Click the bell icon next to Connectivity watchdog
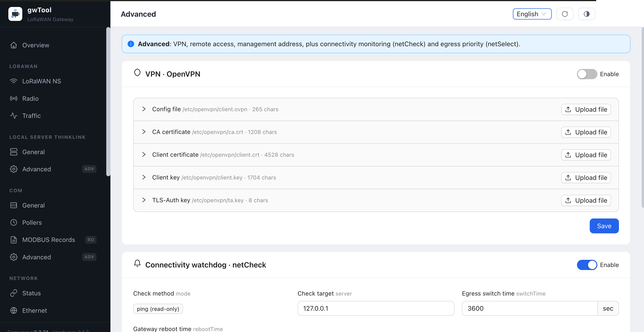 [x=137, y=264]
